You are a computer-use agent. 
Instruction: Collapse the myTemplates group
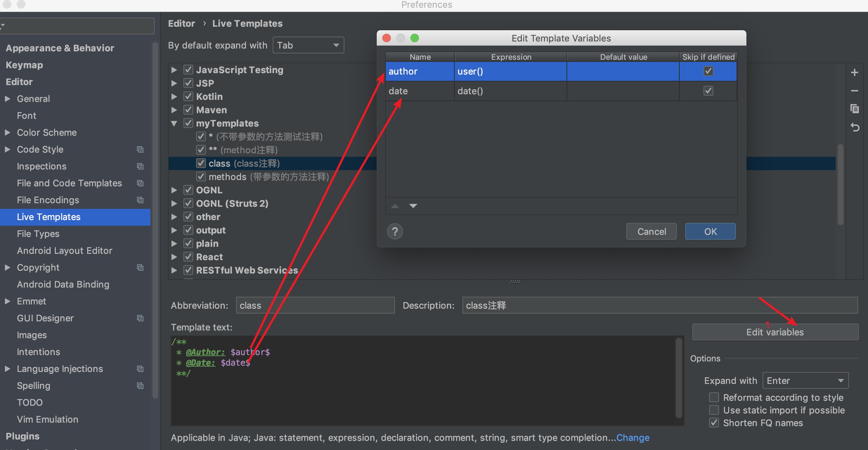174,123
